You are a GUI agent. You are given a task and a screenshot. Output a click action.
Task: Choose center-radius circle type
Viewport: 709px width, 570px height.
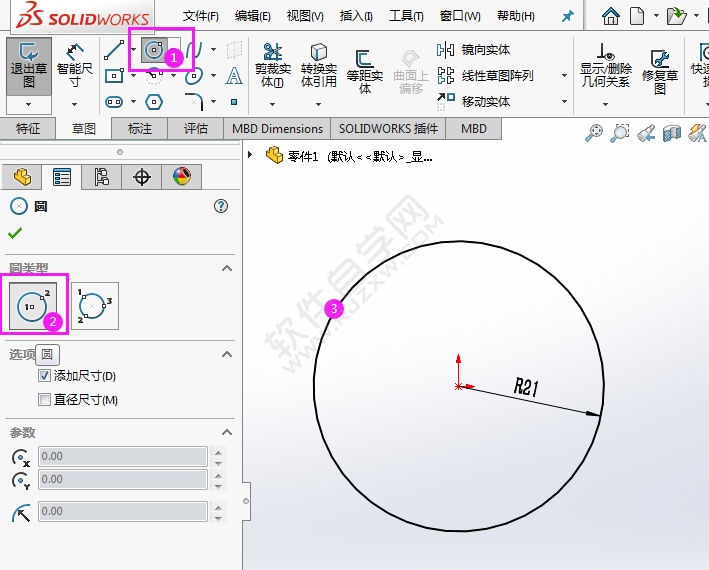tap(33, 306)
